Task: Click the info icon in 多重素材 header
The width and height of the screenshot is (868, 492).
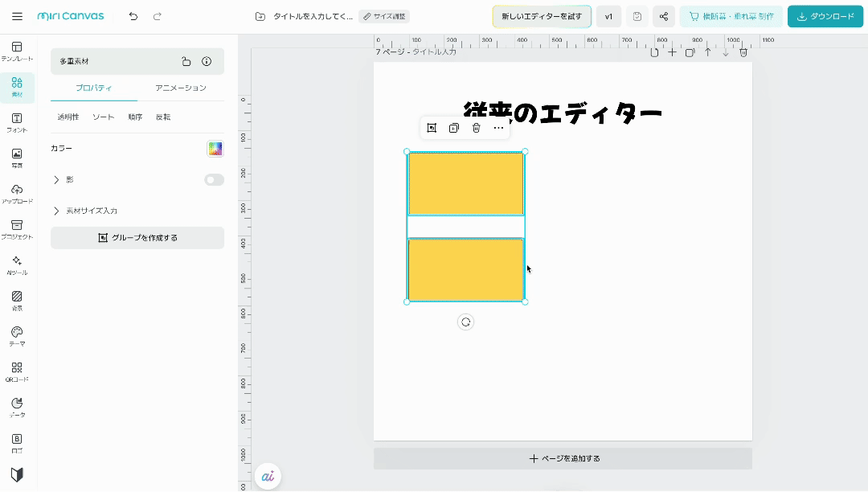Action: point(207,61)
